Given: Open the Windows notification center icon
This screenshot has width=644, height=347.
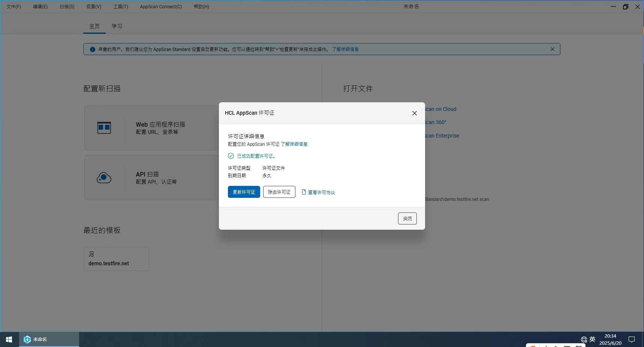Looking at the screenshot, I should coord(632,340).
